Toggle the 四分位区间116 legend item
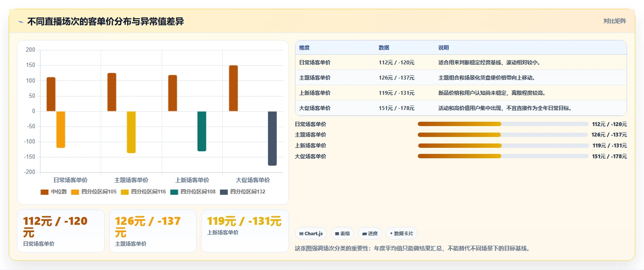The height and width of the screenshot is (270, 644). (x=143, y=192)
